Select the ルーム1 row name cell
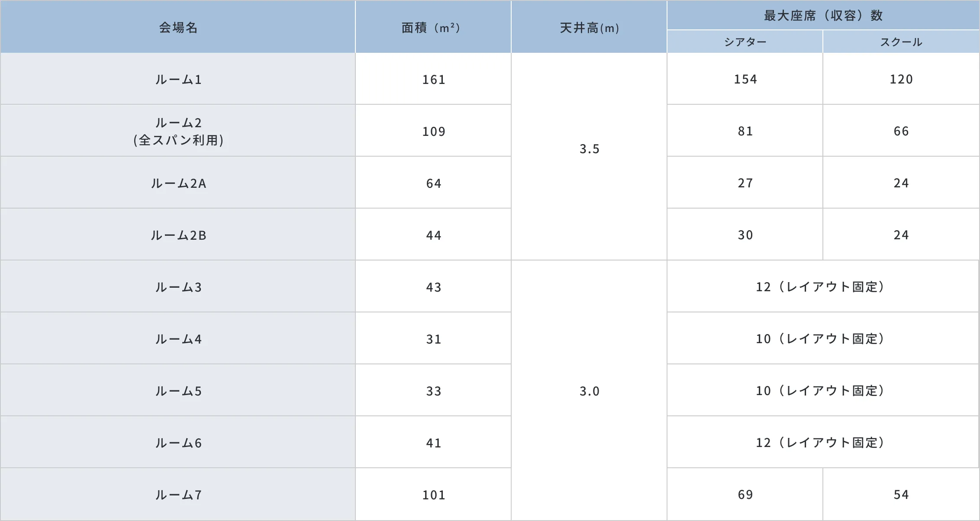 click(x=178, y=80)
